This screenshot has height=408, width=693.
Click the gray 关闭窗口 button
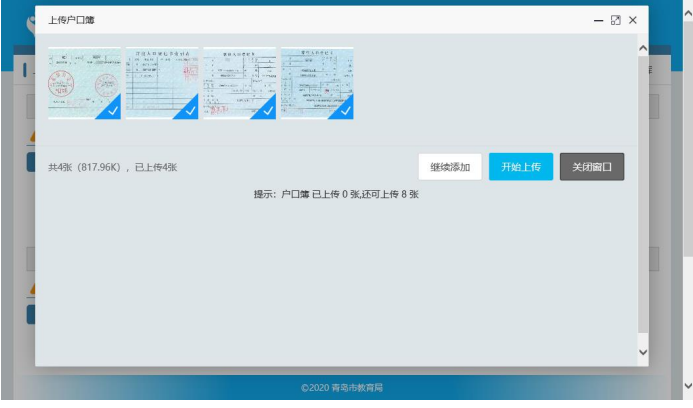pyautogui.click(x=592, y=167)
